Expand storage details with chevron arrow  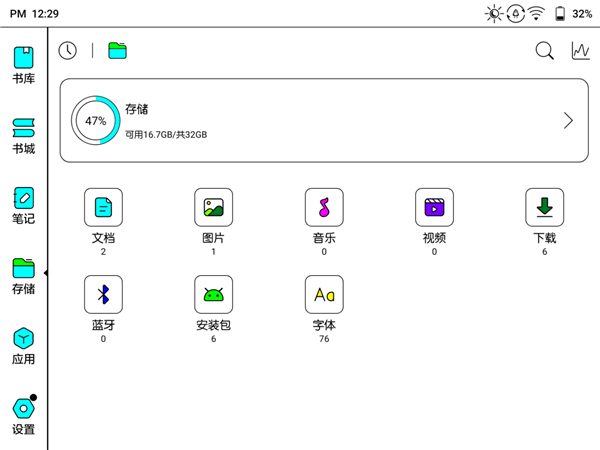pyautogui.click(x=568, y=121)
